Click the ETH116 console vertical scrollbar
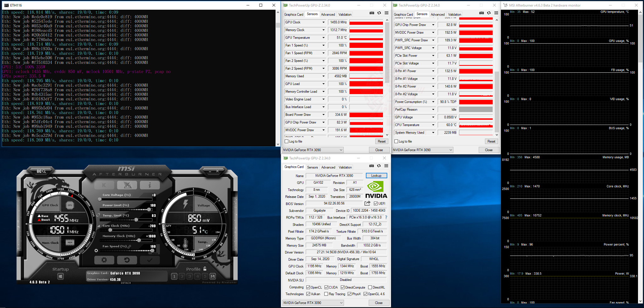The image size is (644, 308). coord(278,78)
